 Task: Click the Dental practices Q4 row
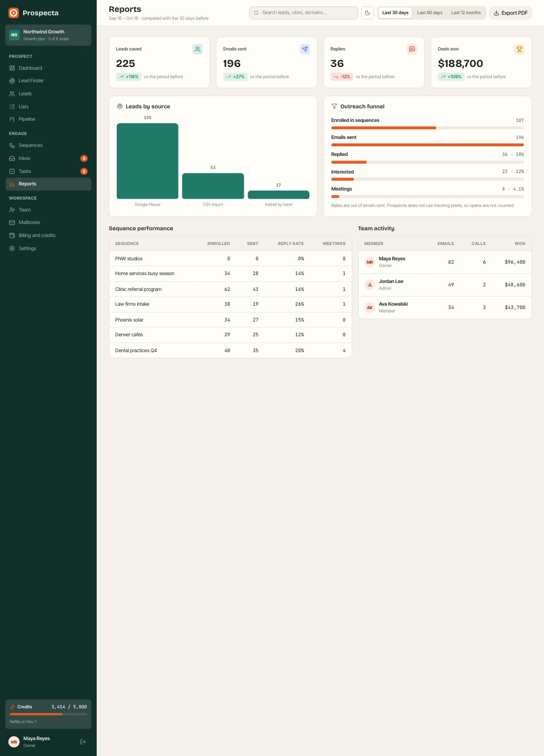coord(230,350)
